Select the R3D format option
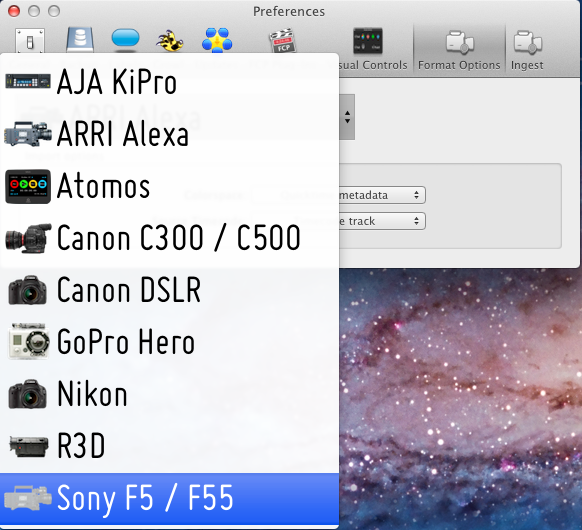The height and width of the screenshot is (530, 582). tap(169, 446)
